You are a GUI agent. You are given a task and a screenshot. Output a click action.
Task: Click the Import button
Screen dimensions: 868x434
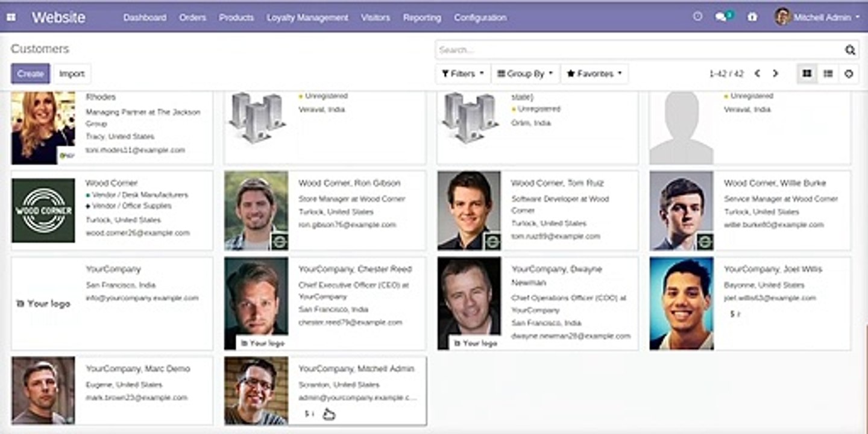click(x=72, y=74)
